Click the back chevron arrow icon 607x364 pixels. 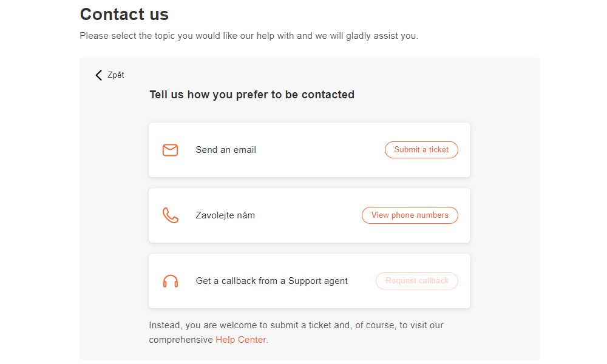99,75
